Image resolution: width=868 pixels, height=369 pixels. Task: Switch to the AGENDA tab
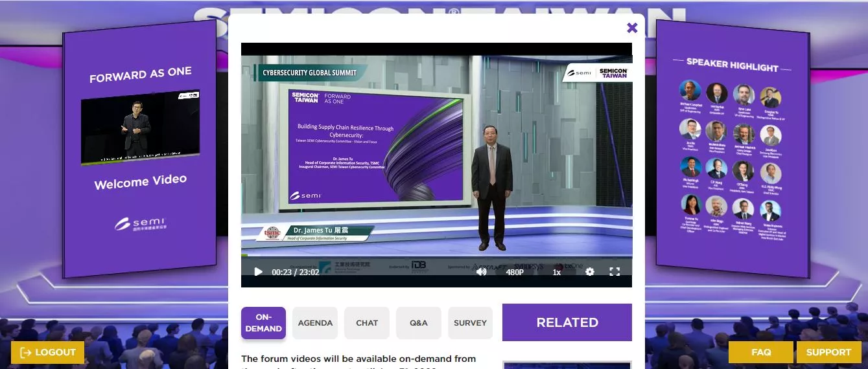tap(315, 323)
